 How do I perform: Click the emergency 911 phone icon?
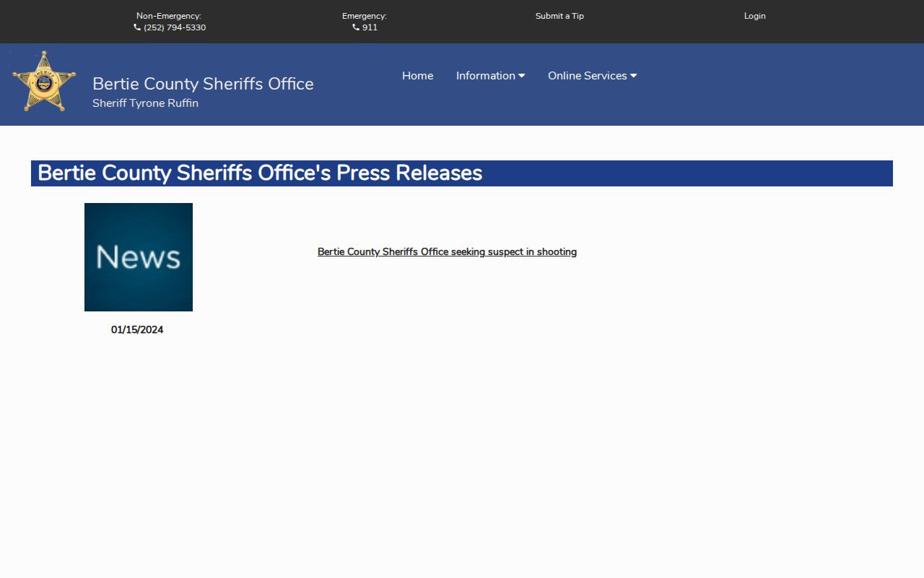pos(356,27)
